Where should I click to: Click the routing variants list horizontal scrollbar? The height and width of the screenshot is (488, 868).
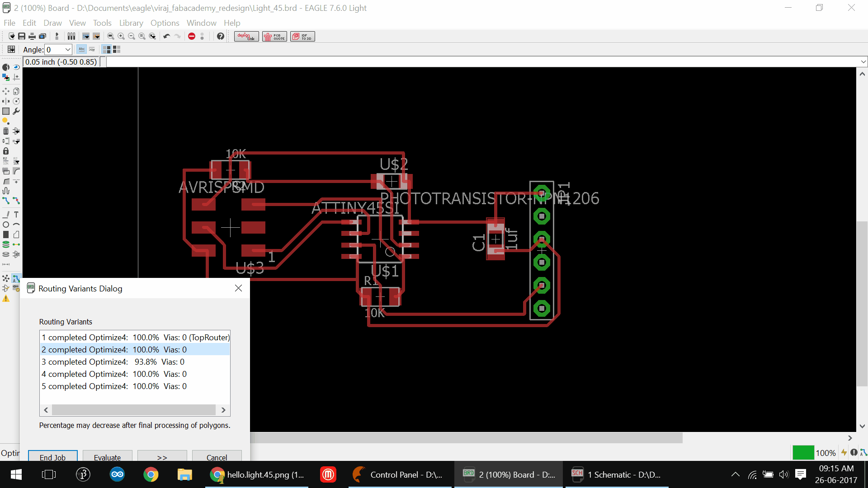click(134, 410)
